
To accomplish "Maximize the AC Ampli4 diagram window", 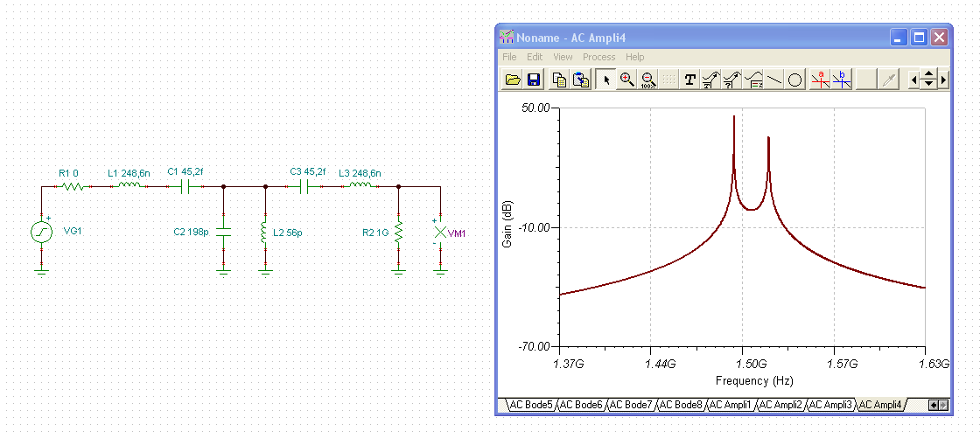I will coord(919,38).
